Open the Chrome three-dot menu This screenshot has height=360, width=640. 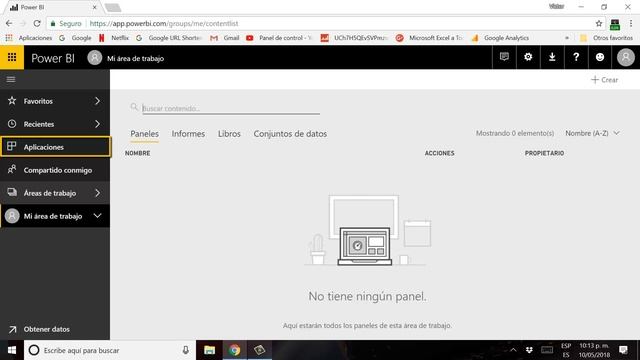[631, 24]
